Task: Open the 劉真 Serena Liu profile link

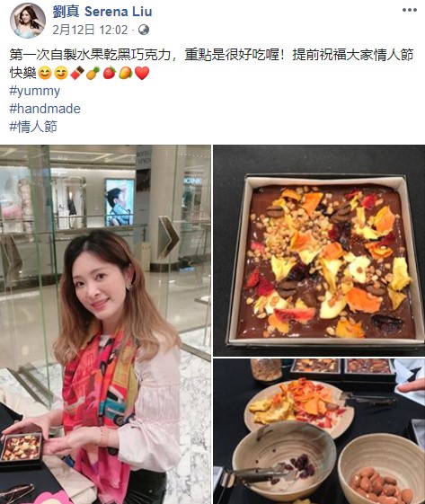Action: tap(102, 12)
